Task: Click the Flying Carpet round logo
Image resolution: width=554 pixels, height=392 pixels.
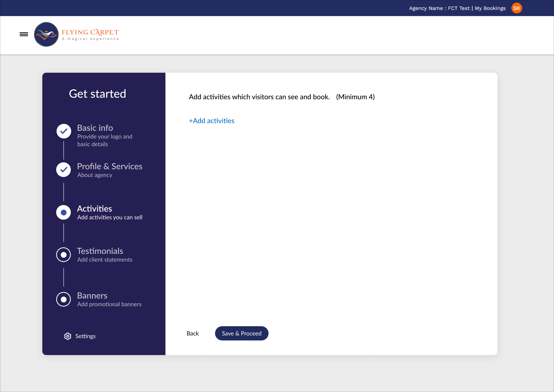Action: coord(46,34)
